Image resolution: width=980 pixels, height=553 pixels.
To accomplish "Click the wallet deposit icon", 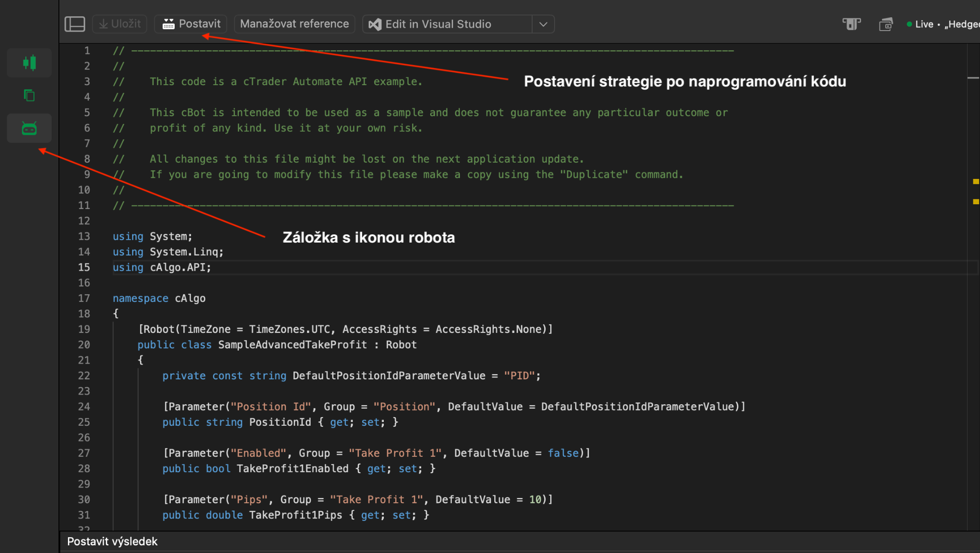I will coord(886,24).
